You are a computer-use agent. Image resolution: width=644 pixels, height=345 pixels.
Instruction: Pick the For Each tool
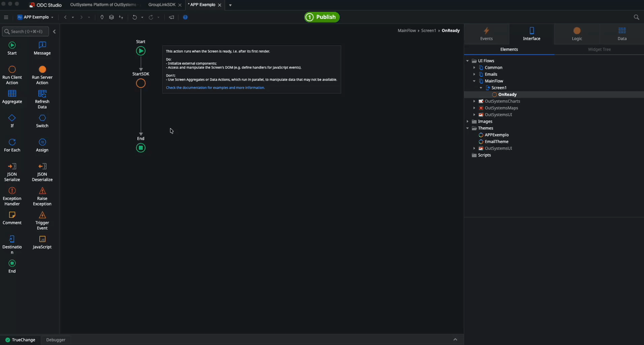[12, 145]
